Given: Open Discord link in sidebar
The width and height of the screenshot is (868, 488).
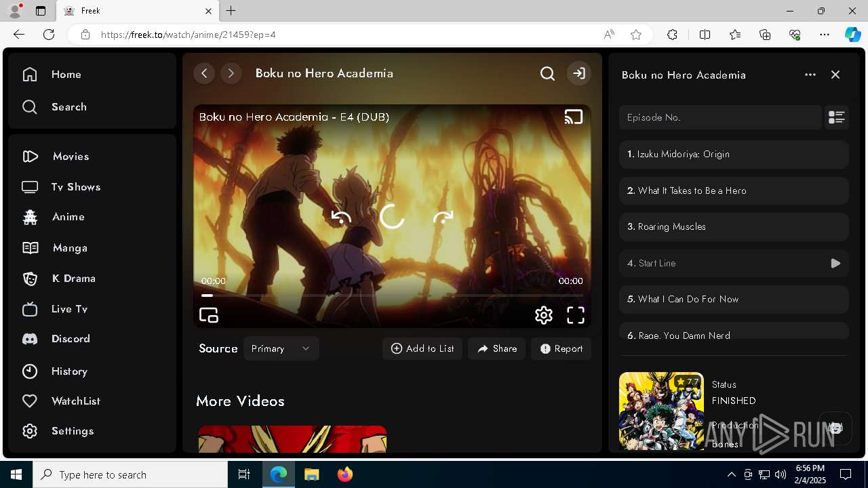Looking at the screenshot, I should pyautogui.click(x=56, y=339).
